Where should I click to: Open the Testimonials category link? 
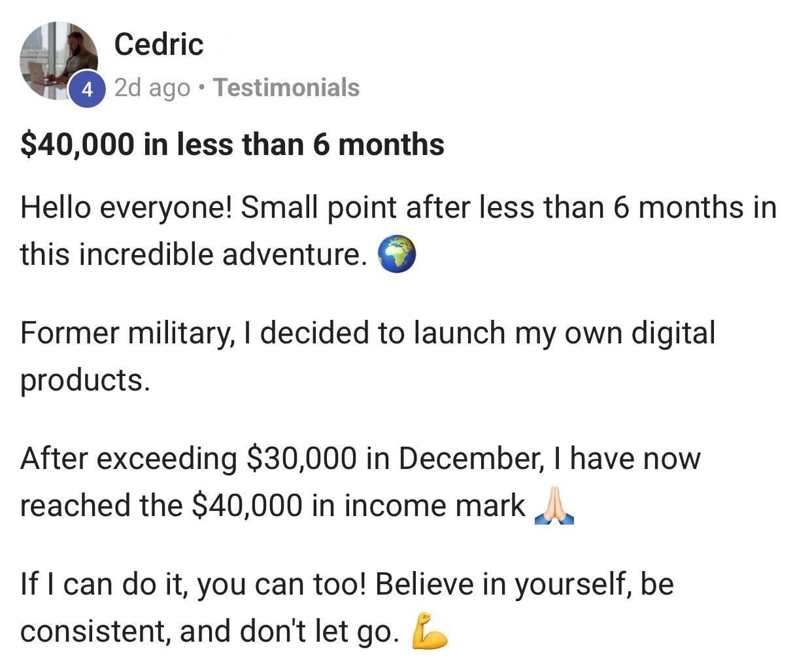[286, 88]
